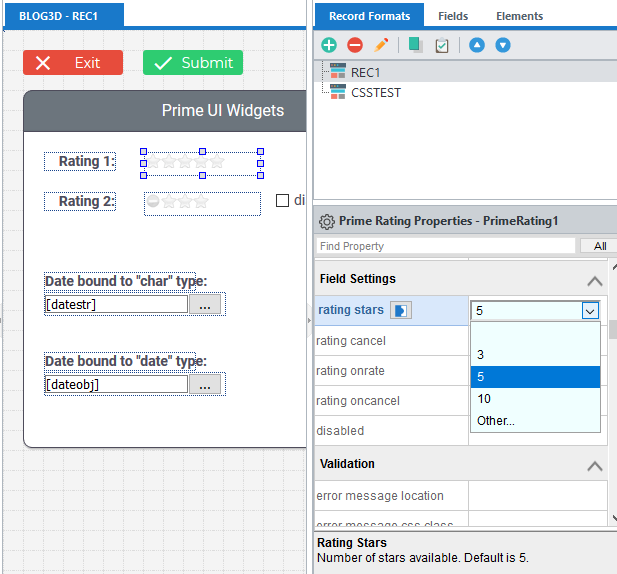Click the blue move up arrow icon
The image size is (617, 574).
click(x=477, y=45)
